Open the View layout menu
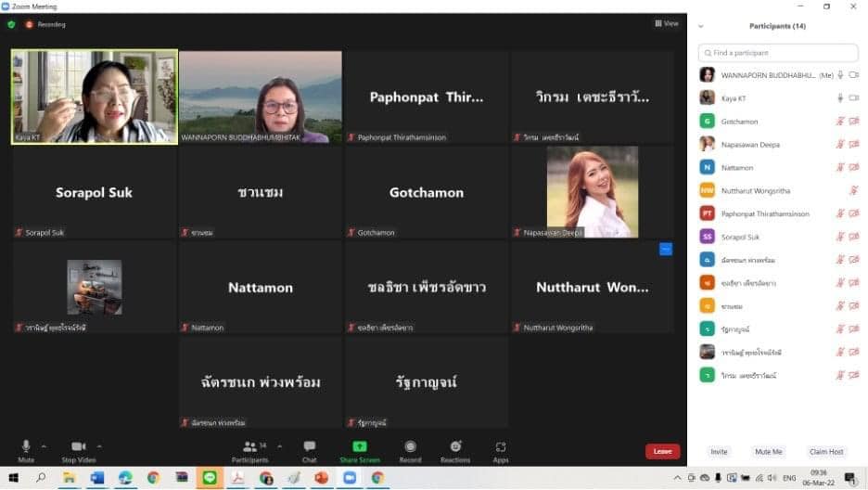This screenshot has height=490, width=868. pos(666,23)
